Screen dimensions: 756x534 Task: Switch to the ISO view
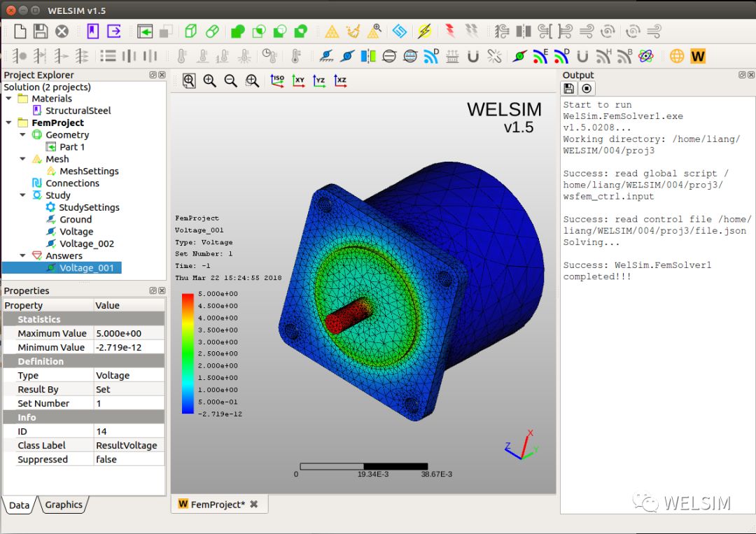coord(277,80)
